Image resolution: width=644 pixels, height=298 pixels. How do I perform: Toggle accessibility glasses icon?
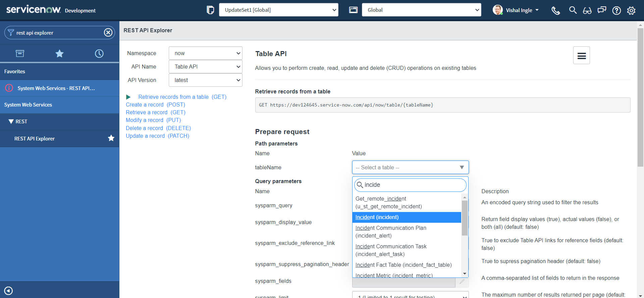pyautogui.click(x=587, y=10)
